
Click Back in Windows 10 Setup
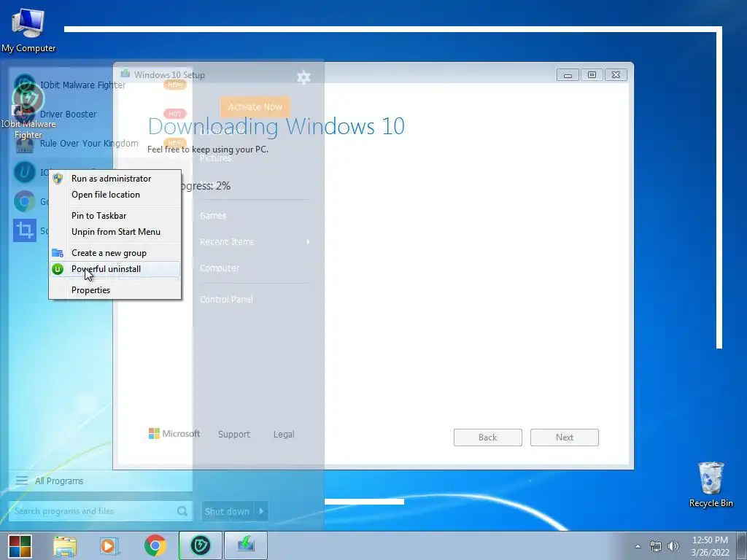[x=487, y=437]
